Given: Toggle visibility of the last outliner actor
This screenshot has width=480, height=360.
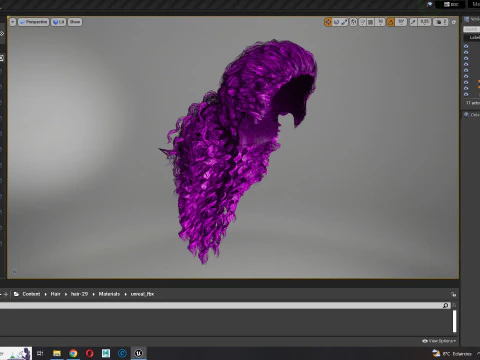Looking at the screenshot, I should coord(466,94).
